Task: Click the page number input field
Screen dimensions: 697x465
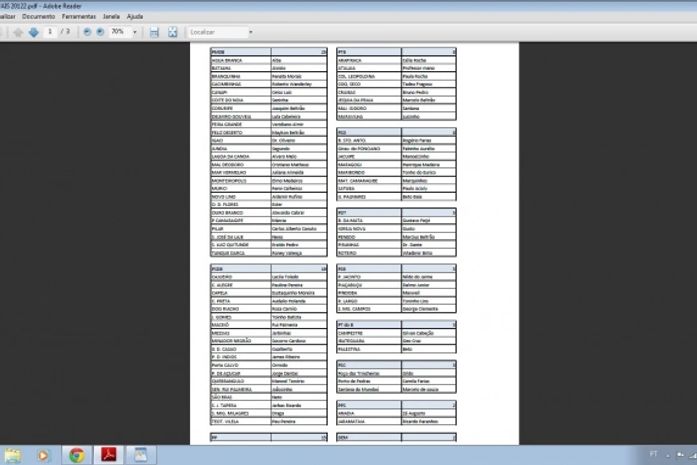Action: (50, 32)
